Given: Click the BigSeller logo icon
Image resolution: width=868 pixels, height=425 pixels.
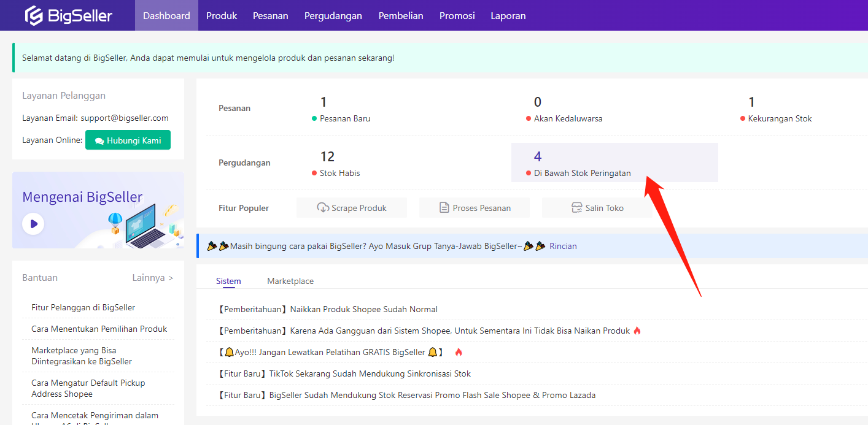Looking at the screenshot, I should tap(34, 16).
